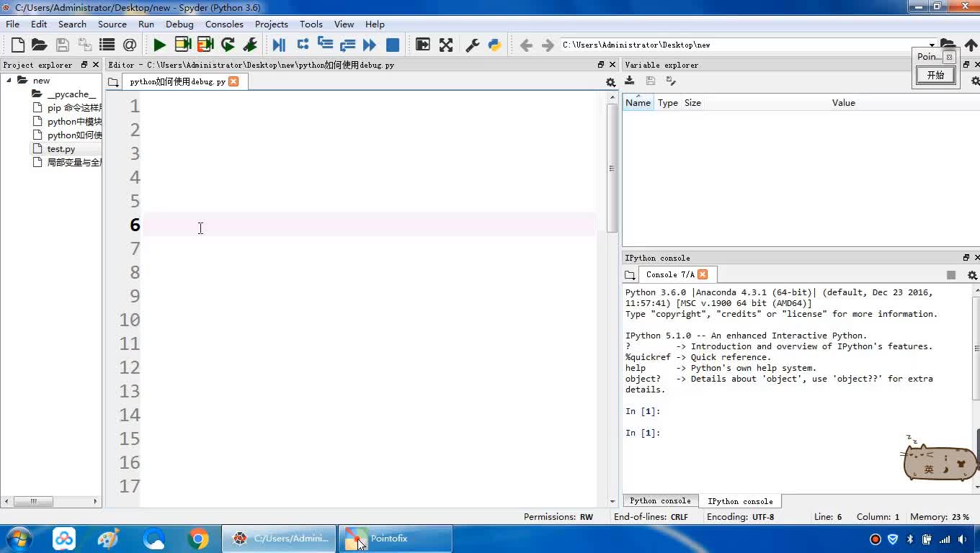Open the working directory path dropdown

[932, 45]
